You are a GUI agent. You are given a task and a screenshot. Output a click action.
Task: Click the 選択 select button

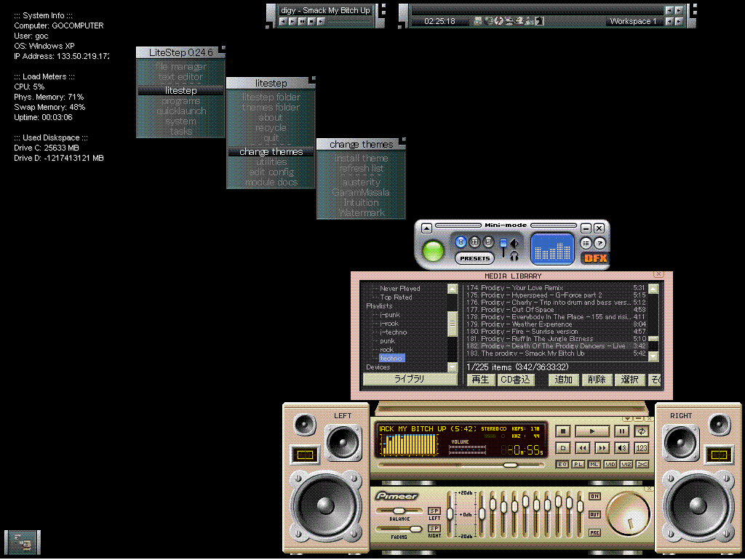click(630, 380)
